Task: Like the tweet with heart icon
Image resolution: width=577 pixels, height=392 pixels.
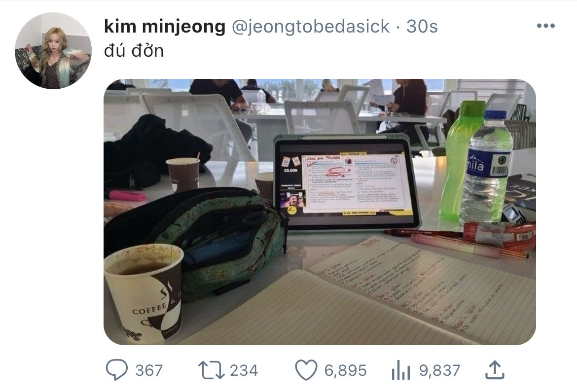Action: (x=307, y=370)
